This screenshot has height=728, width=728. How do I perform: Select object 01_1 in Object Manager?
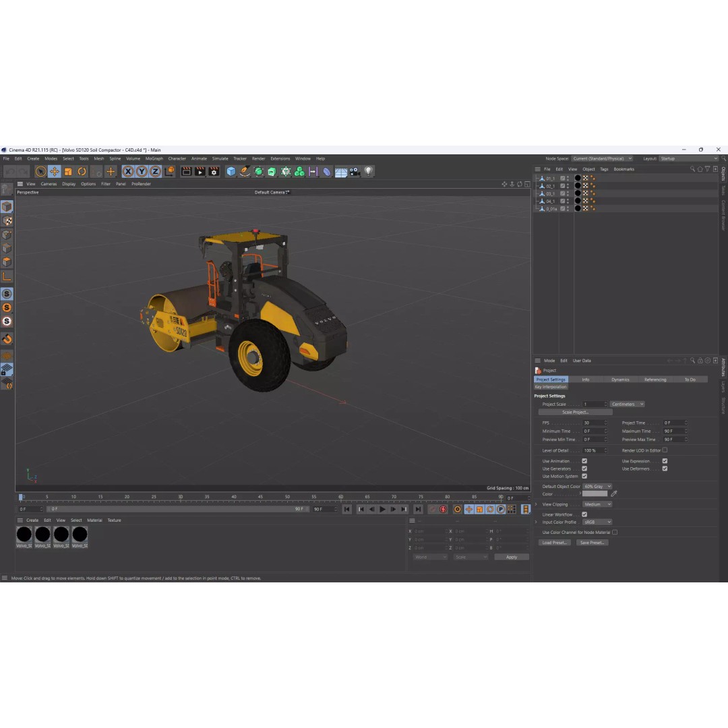point(550,178)
